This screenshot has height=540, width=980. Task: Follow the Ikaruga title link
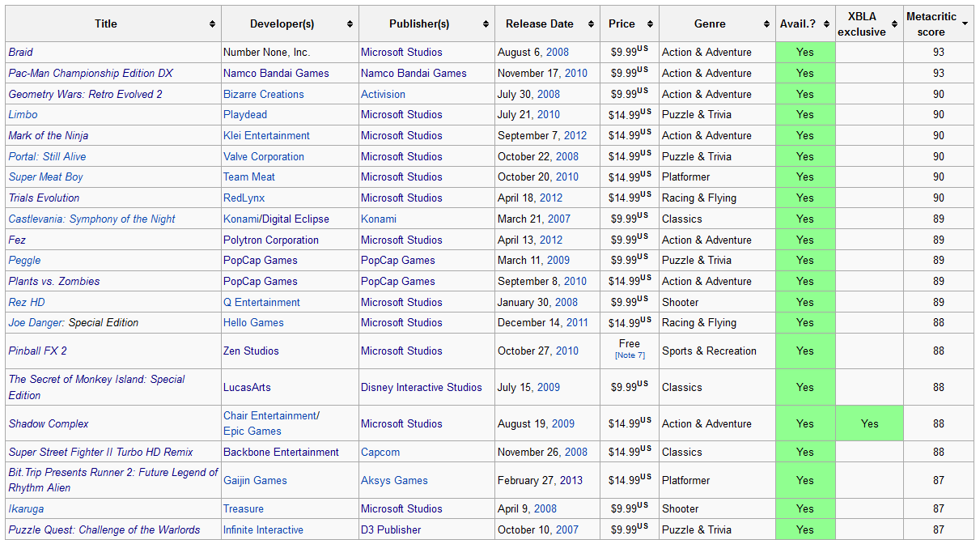26,509
